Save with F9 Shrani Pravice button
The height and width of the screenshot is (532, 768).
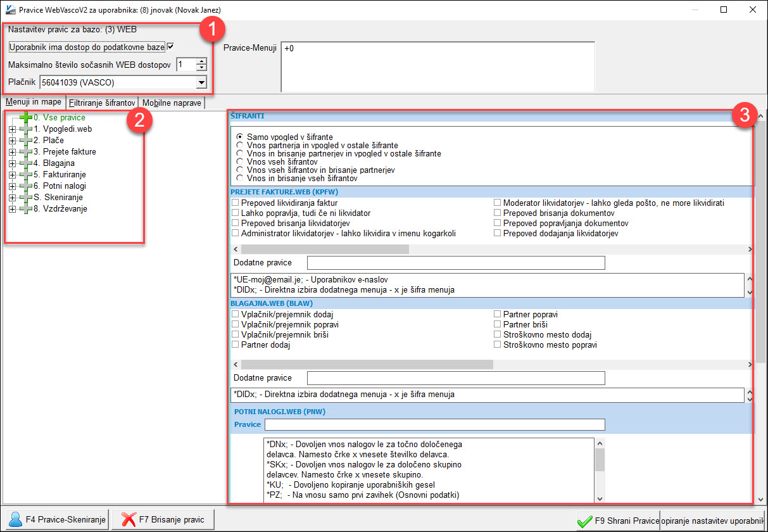(x=618, y=521)
